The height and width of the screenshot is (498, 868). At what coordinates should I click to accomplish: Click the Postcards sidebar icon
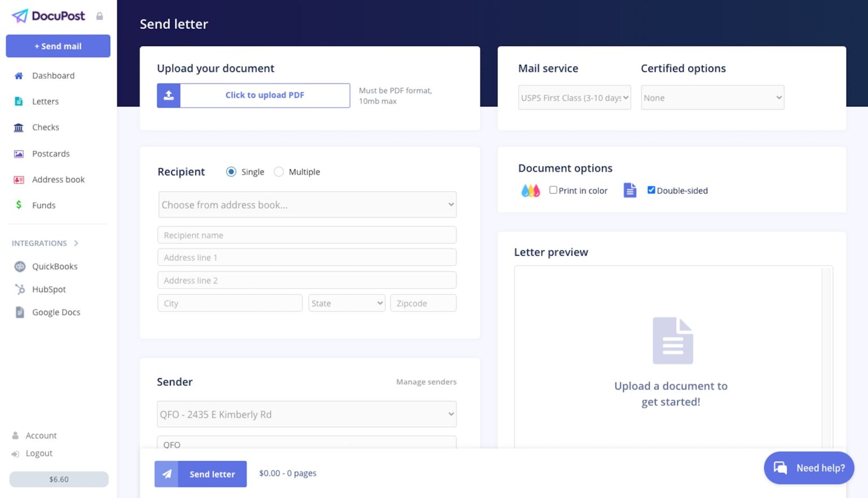point(19,153)
